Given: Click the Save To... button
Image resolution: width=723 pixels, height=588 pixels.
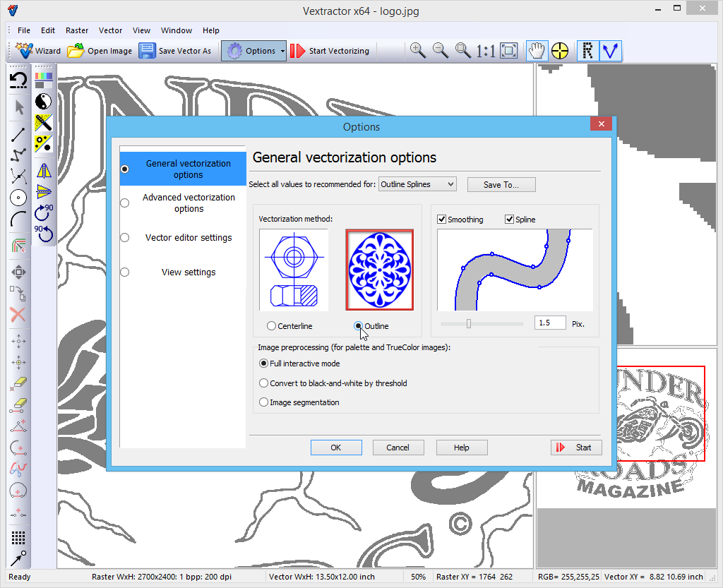Looking at the screenshot, I should coord(501,184).
